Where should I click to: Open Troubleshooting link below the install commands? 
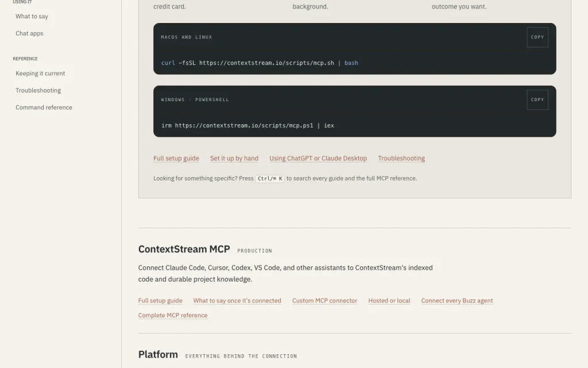coord(401,159)
